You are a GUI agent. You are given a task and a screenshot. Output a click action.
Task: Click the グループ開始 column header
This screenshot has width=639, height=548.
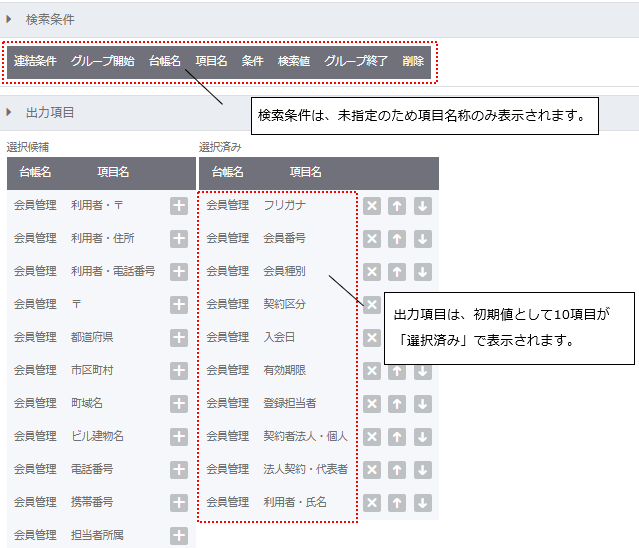[x=102, y=61]
